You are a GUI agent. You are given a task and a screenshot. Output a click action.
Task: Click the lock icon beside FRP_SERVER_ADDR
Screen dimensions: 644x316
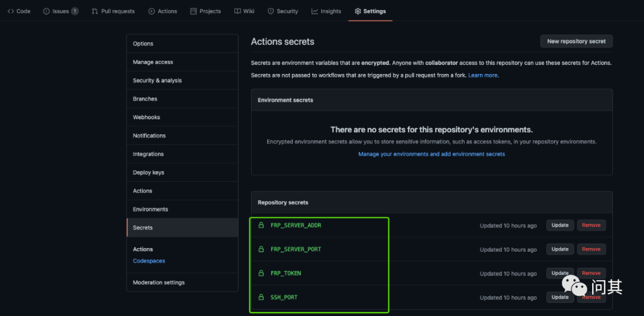[x=261, y=225]
